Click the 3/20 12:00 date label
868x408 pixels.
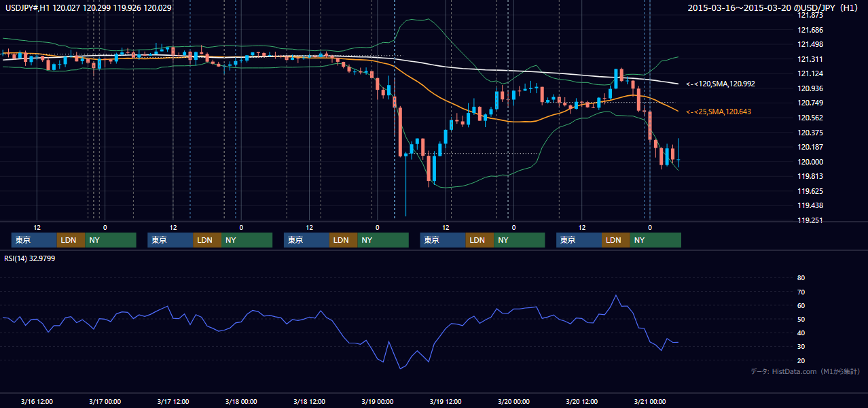click(581, 401)
